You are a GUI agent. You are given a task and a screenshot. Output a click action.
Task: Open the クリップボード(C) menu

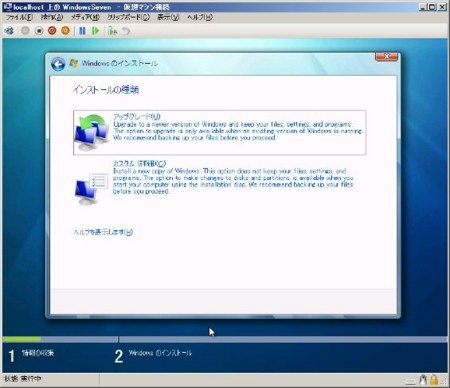pyautogui.click(x=128, y=17)
